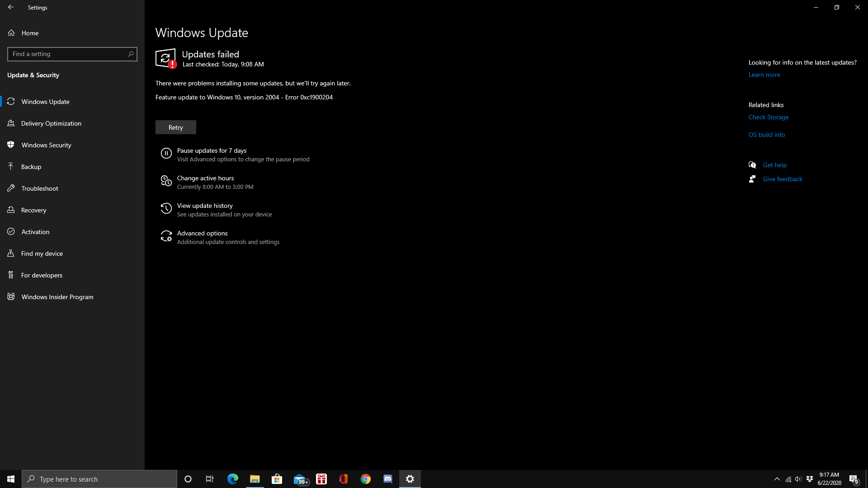Launch Microsoft Edge from taskbar
Screen dimensions: 868x488
233,479
